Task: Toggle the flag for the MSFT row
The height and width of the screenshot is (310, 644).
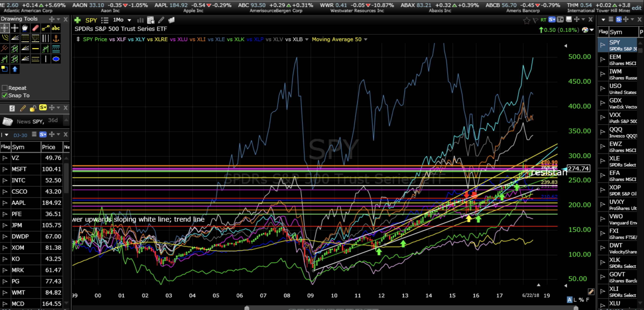Action: click(5, 169)
